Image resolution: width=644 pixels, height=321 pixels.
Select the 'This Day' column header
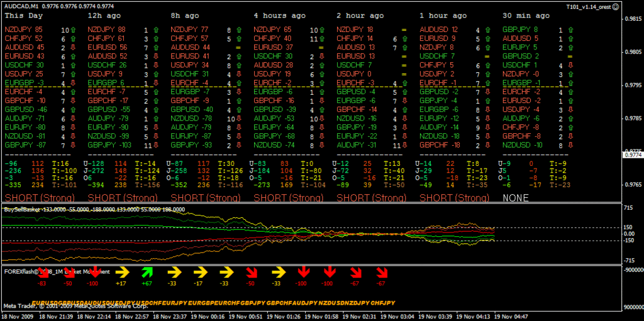24,15
